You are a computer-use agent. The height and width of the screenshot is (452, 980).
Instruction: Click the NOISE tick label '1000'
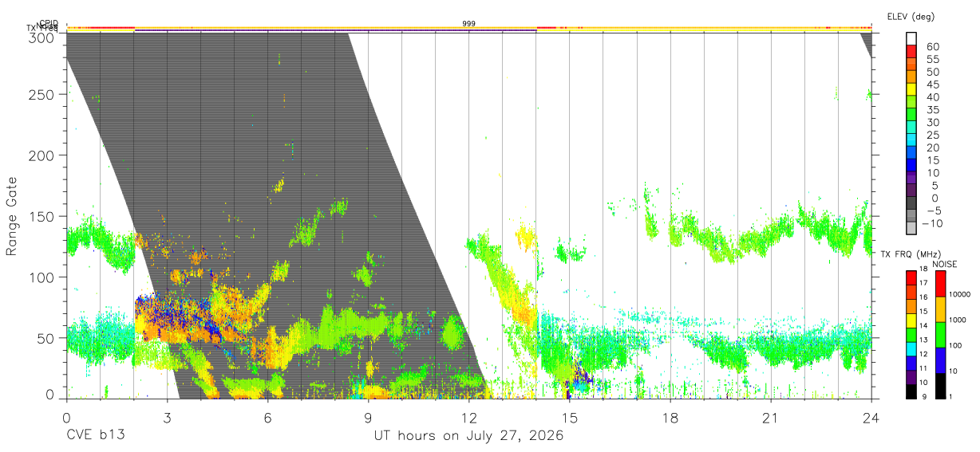click(958, 320)
